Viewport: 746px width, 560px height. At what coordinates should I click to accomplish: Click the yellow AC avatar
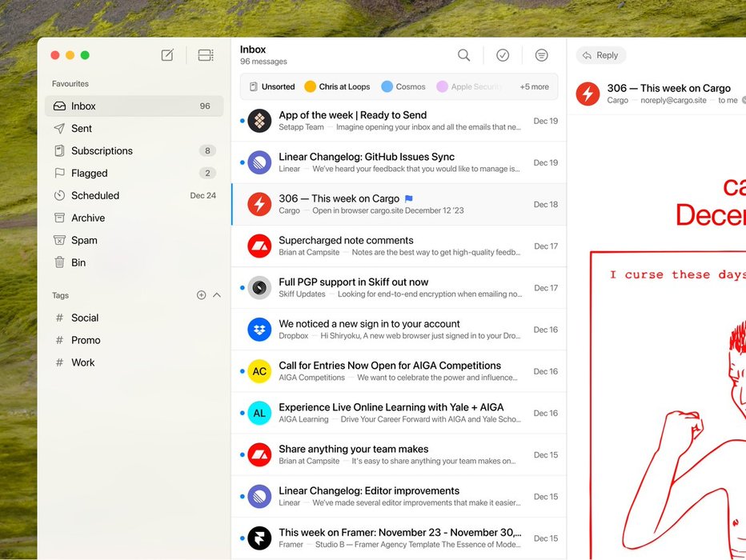[259, 371]
